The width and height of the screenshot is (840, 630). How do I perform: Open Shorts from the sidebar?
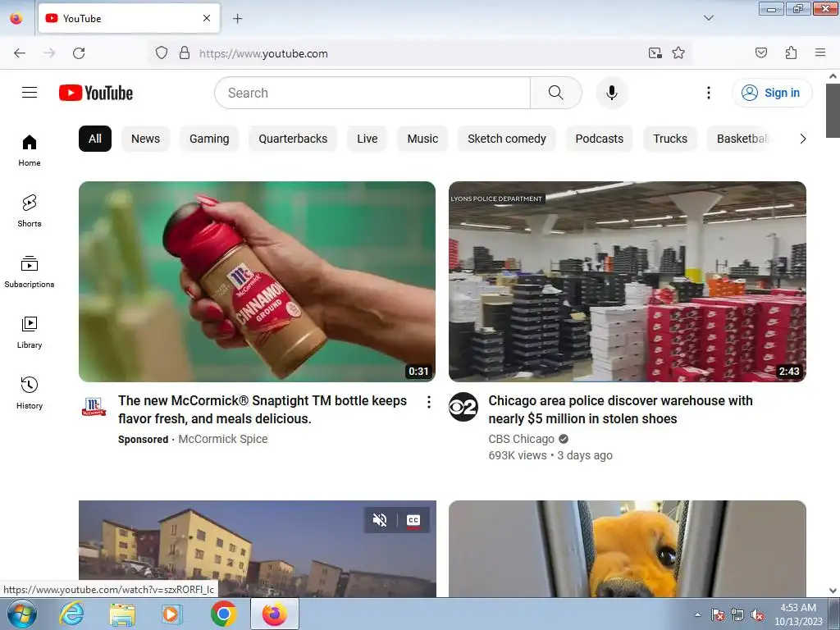coord(30,211)
